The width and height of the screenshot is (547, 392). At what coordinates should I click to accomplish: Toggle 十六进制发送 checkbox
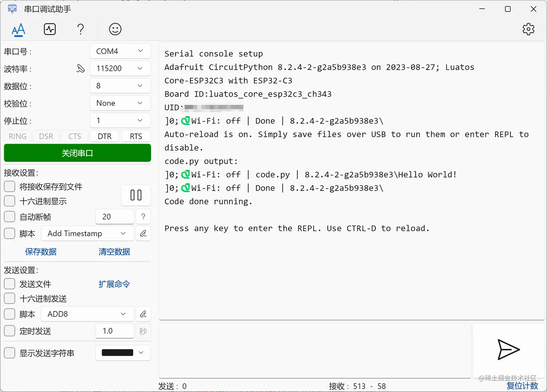[x=10, y=298]
